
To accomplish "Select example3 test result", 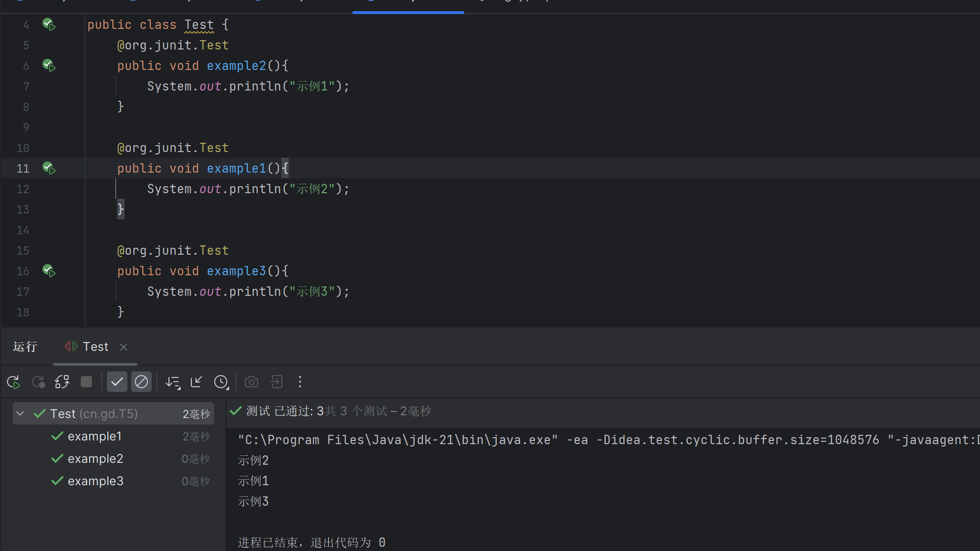I will (96, 481).
